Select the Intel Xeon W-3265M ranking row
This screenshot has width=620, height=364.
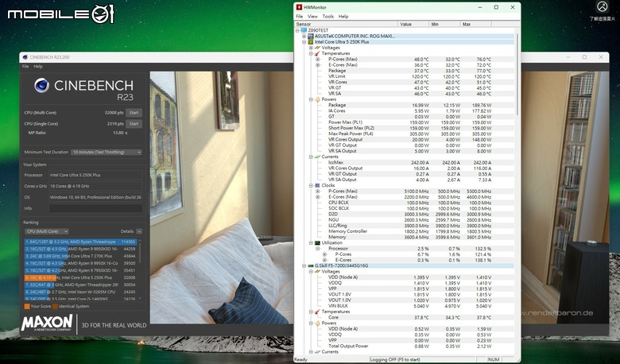[80, 292]
